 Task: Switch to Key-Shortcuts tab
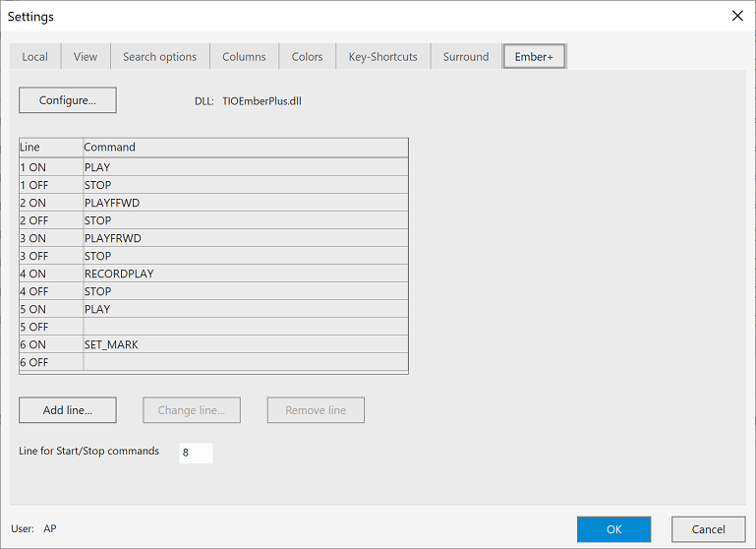[382, 57]
